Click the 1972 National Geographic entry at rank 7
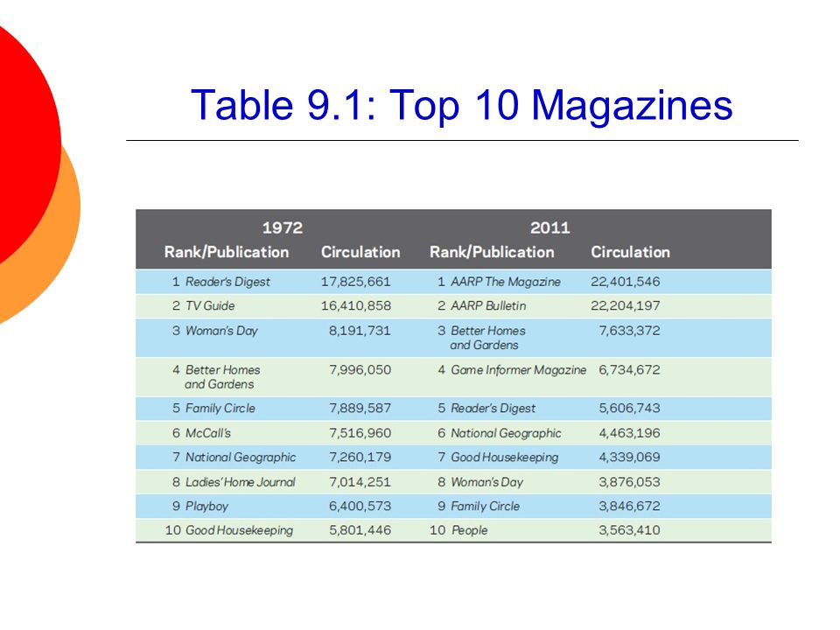 (x=241, y=458)
